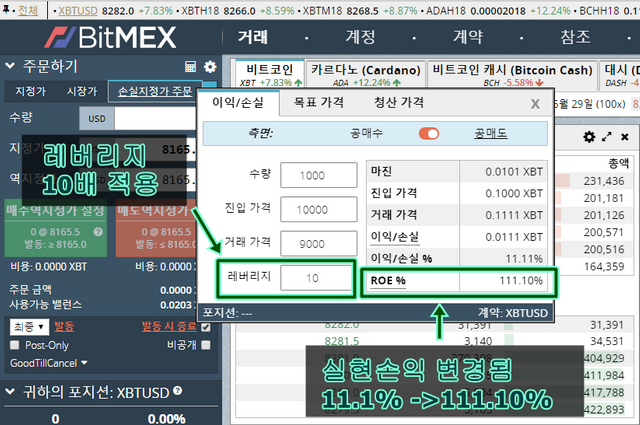Select the 공매도 side label

point(491,133)
